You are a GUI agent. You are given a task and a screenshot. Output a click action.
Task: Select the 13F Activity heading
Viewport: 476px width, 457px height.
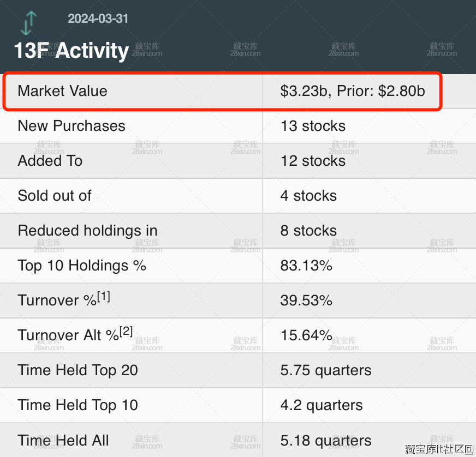tap(71, 51)
